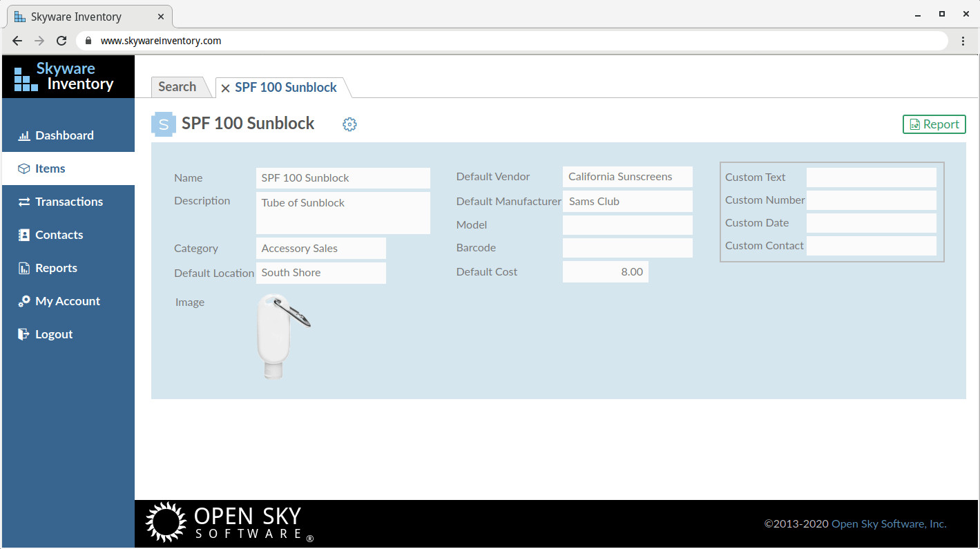Image resolution: width=980 pixels, height=549 pixels.
Task: Open the Dashboard panel
Action: point(64,135)
